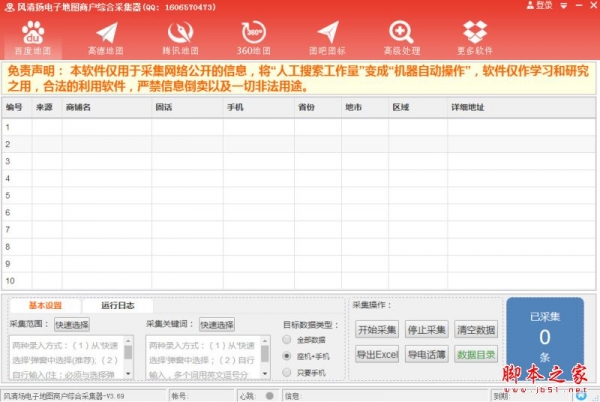Viewport: 600px width, 402px height.
Task: Select the 图吧 map source icon
Action: pyautogui.click(x=327, y=38)
